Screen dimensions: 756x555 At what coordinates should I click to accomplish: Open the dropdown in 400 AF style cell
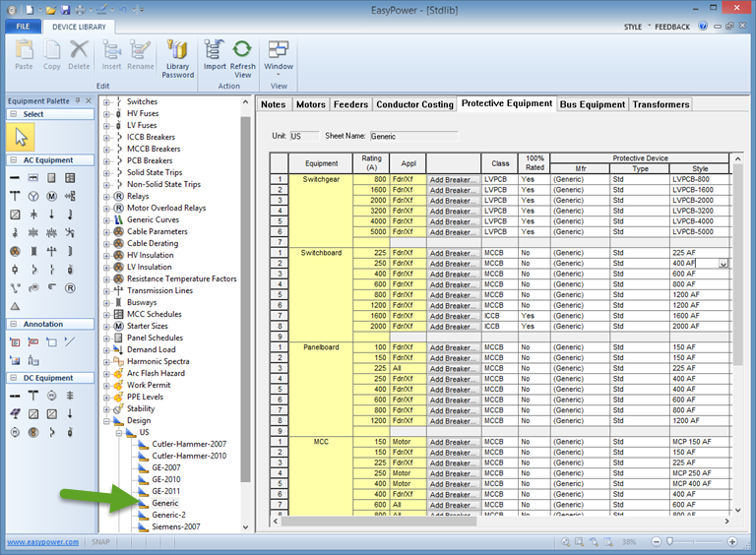724,264
